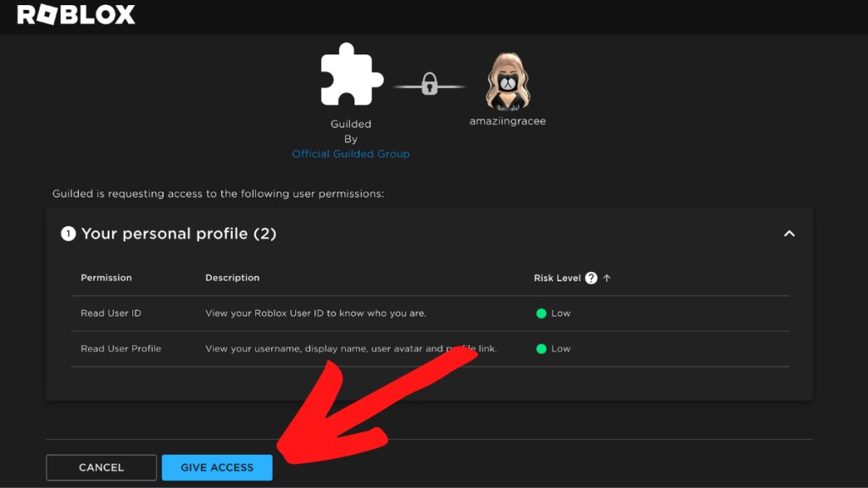Viewport: 868px width, 488px height.
Task: Click the Risk Level column header
Action: pos(557,278)
